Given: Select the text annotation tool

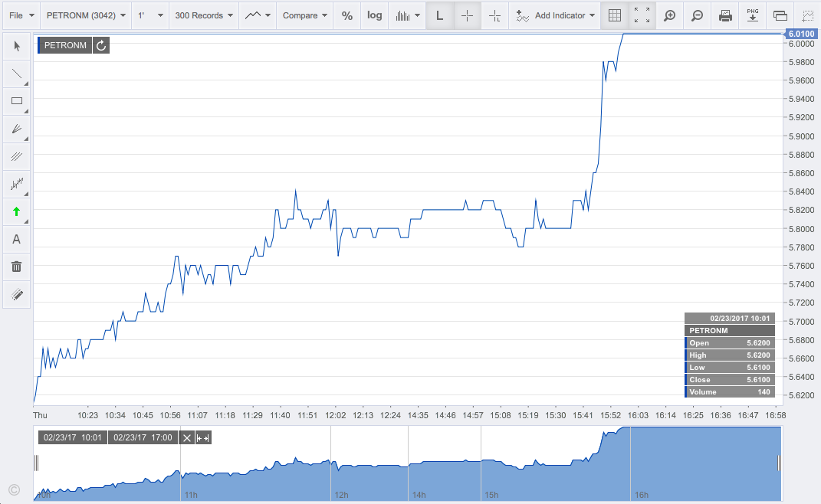Looking at the screenshot, I should (17, 239).
